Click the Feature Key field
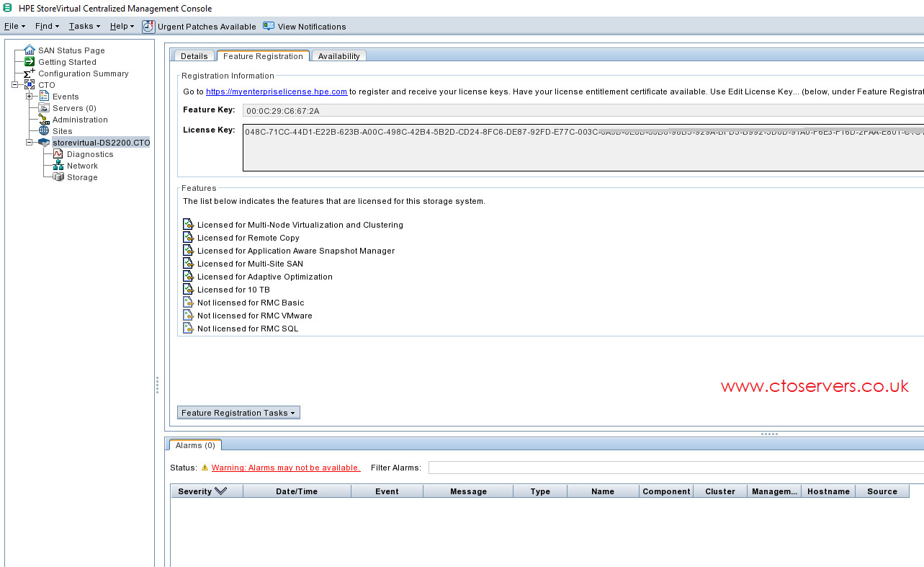The height and width of the screenshot is (567, 924). click(583, 111)
